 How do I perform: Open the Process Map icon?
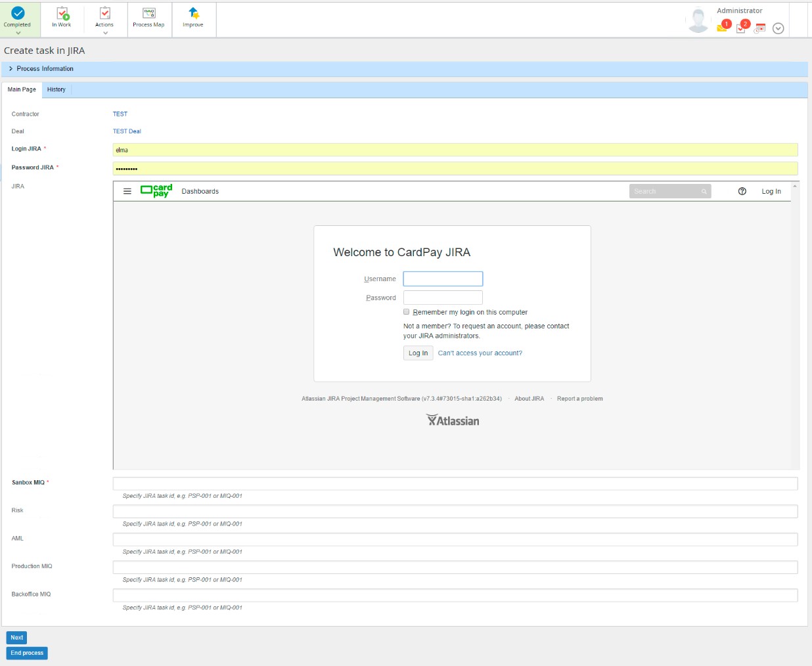click(x=149, y=13)
